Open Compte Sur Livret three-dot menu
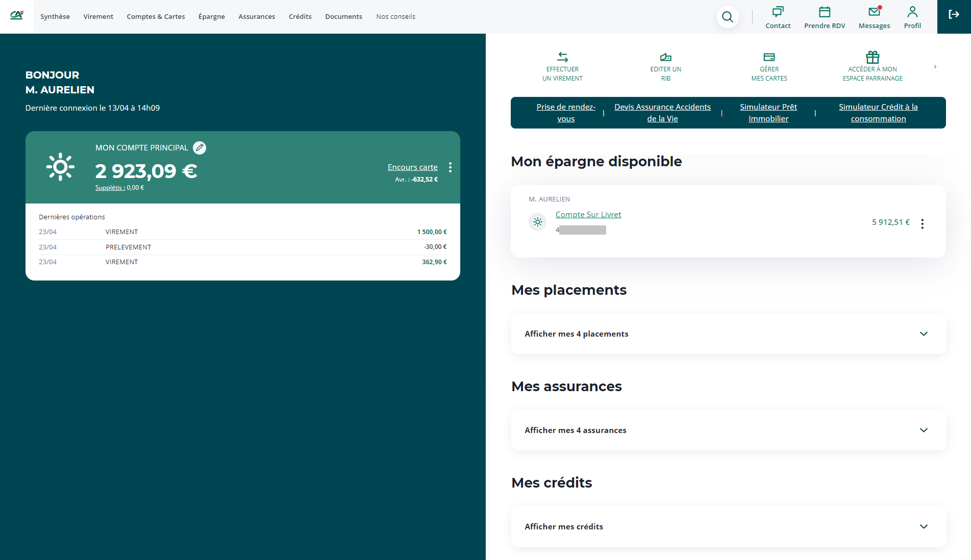Screen dimensions: 971x560 point(922,223)
